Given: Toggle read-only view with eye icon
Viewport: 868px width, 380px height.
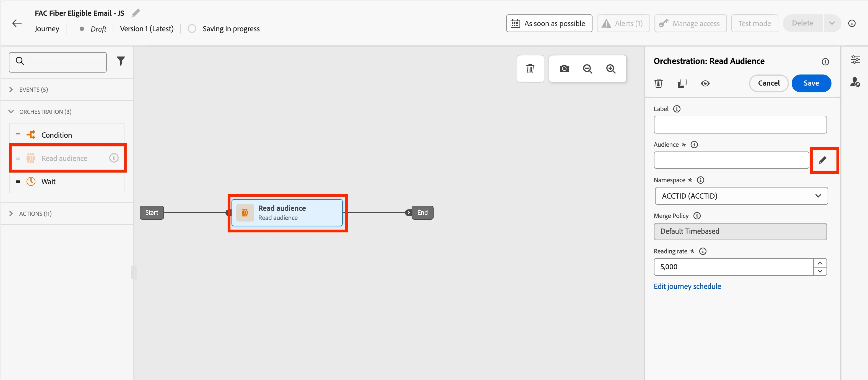Looking at the screenshot, I should (x=705, y=83).
